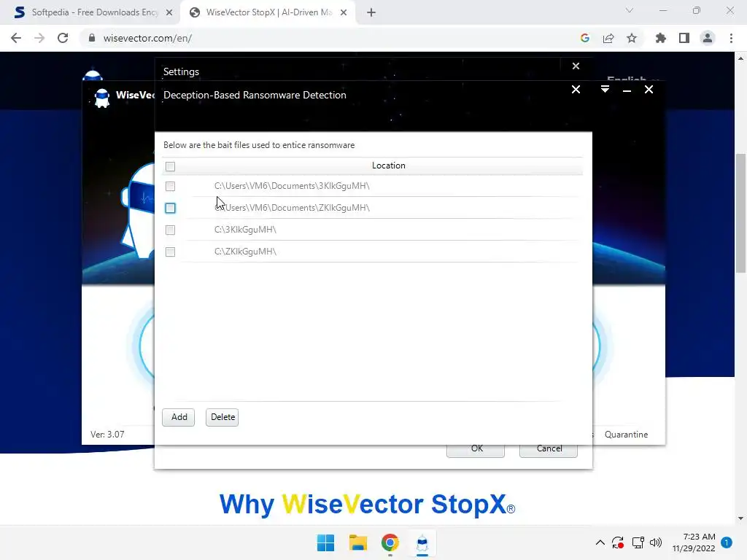Viewport: 747px width, 560px height.
Task: Open the notification badge in tray
Action: click(727, 542)
